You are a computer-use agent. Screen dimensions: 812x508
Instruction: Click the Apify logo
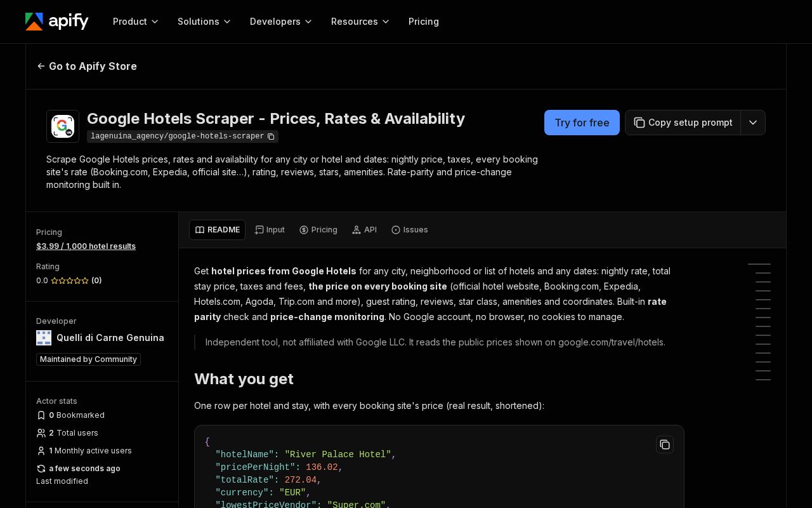pos(57,22)
